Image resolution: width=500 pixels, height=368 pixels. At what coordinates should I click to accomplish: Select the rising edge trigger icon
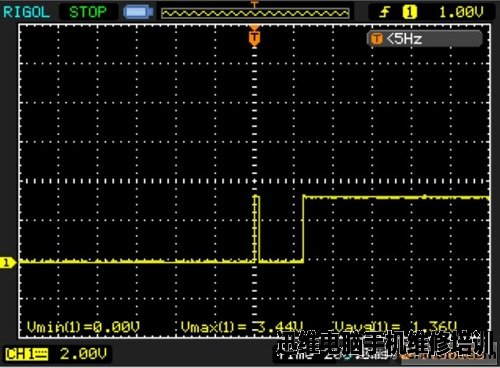(385, 12)
